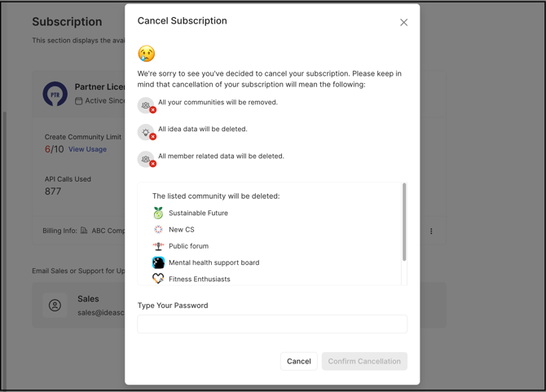Image resolution: width=546 pixels, height=392 pixels.
Task: Click 'All member related data will be deleted'
Action: 221,156
